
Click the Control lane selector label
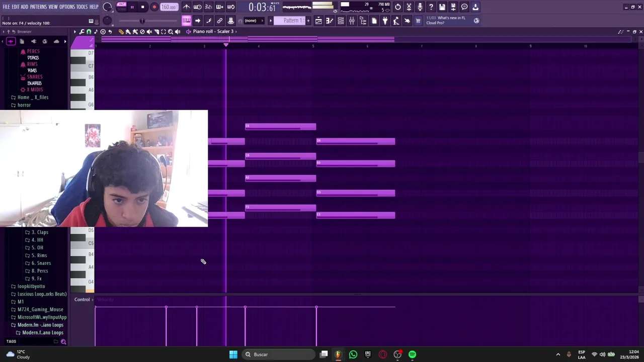pyautogui.click(x=82, y=300)
